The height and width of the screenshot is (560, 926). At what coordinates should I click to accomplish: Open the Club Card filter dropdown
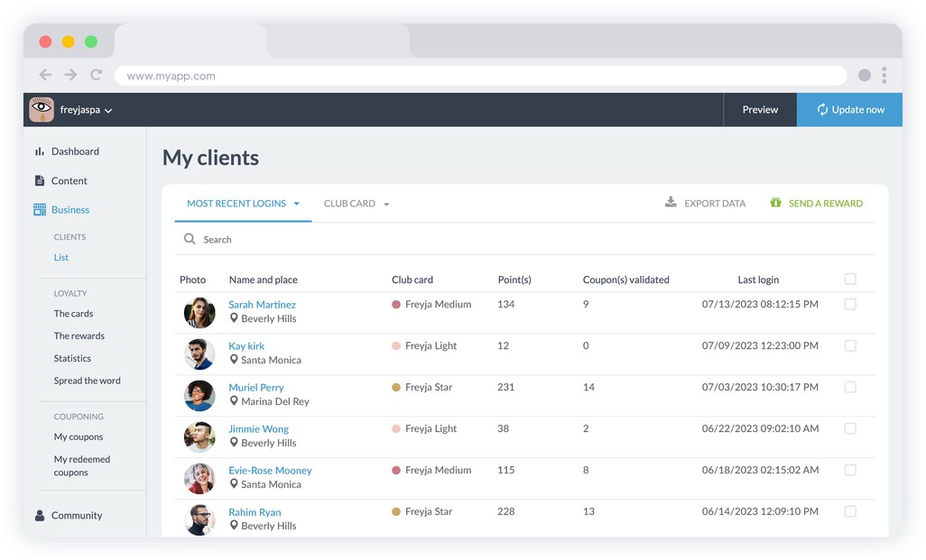(357, 204)
